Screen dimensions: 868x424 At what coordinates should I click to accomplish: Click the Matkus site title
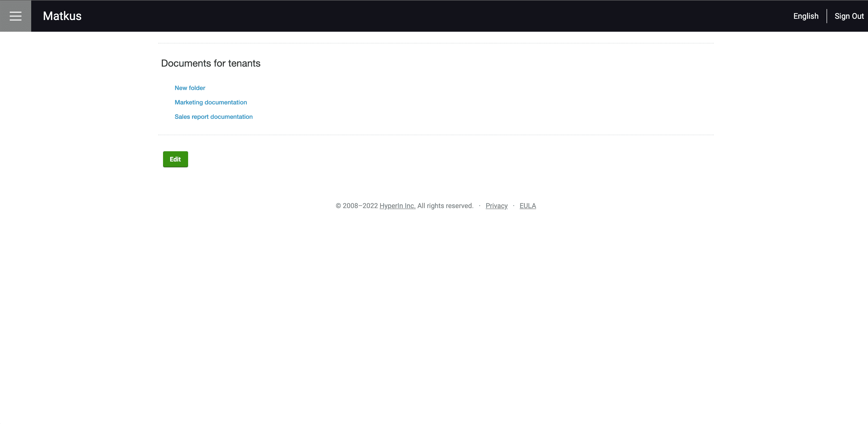point(62,16)
